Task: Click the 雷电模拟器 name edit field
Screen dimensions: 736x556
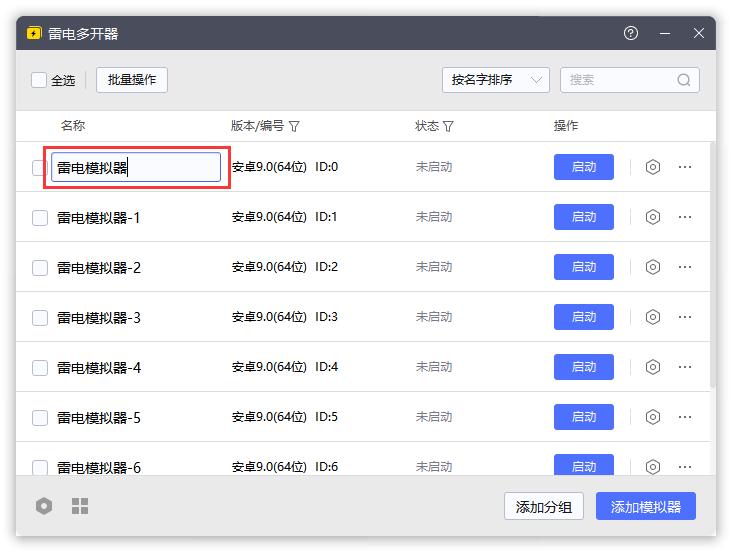Action: [136, 168]
